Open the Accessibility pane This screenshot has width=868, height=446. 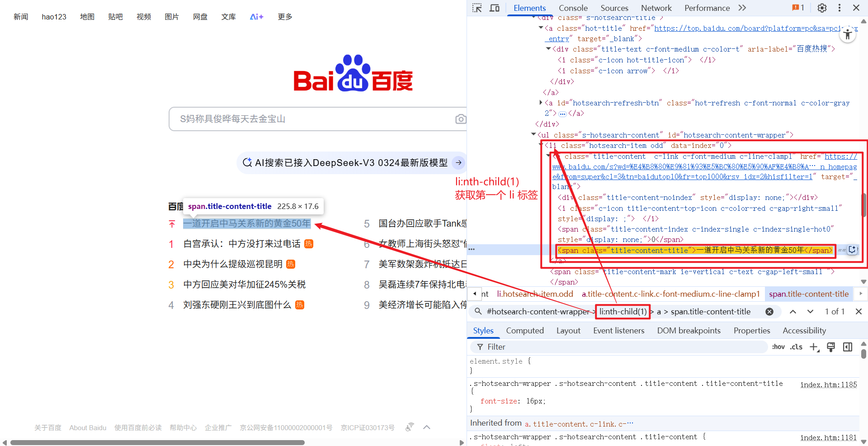click(804, 331)
